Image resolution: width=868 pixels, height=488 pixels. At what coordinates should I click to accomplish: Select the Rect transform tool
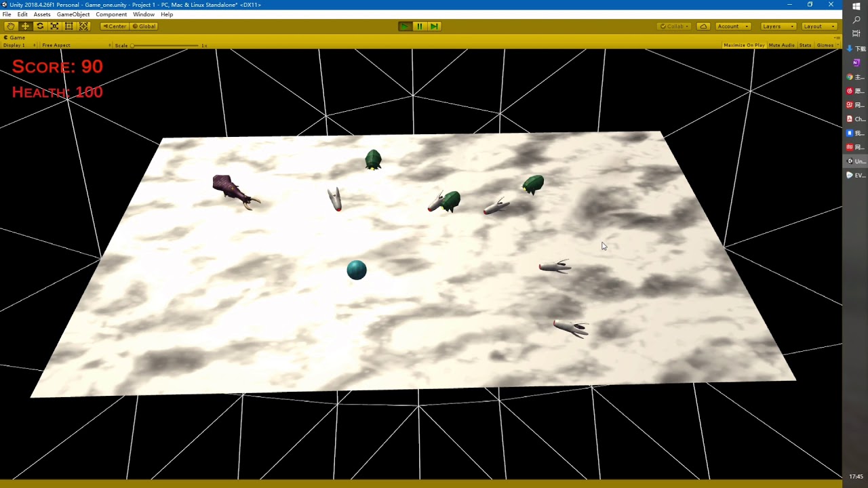[69, 26]
